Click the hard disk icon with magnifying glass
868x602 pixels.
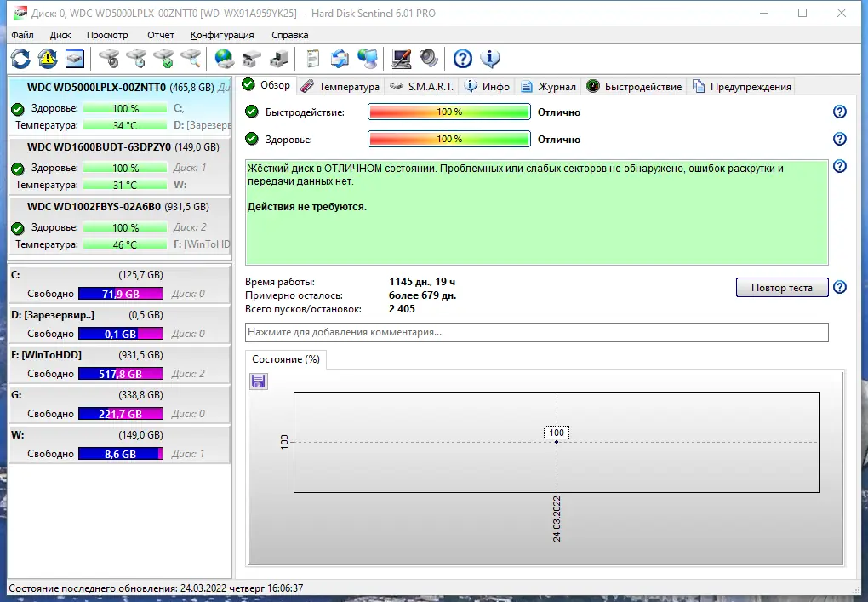[x=191, y=58]
